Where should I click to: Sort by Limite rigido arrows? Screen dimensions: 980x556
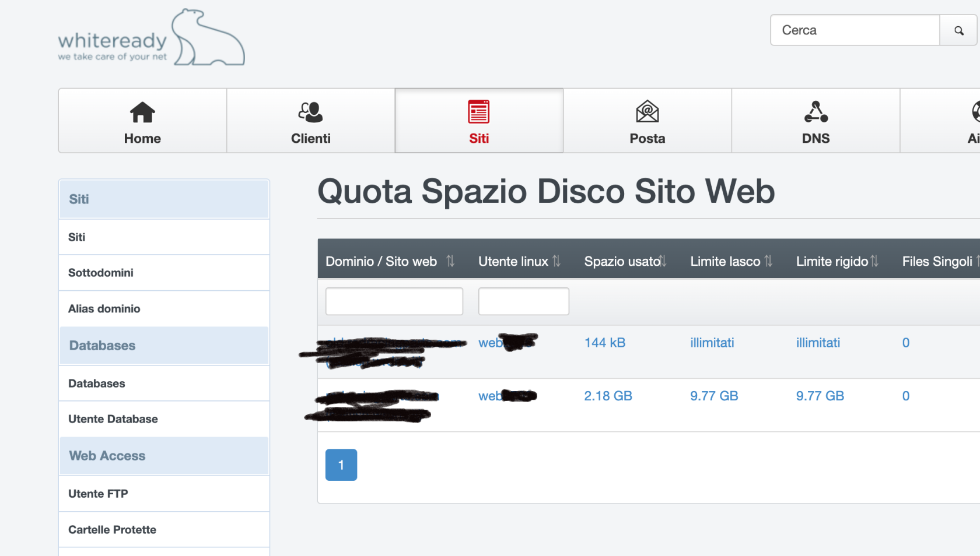874,261
